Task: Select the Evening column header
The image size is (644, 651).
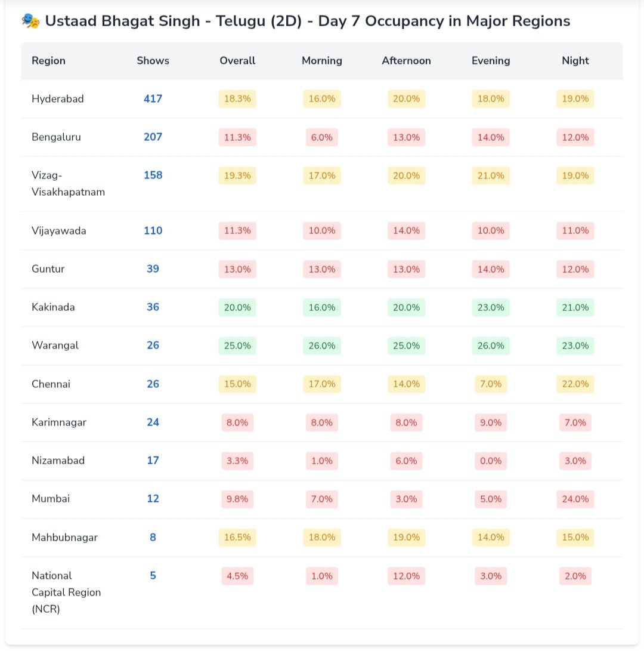Action: click(491, 61)
